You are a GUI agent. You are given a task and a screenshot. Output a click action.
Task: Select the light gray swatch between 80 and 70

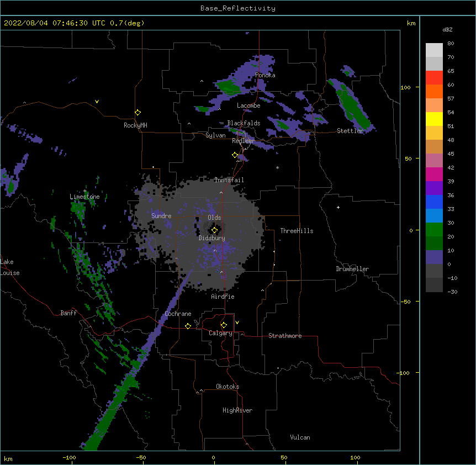(434, 50)
